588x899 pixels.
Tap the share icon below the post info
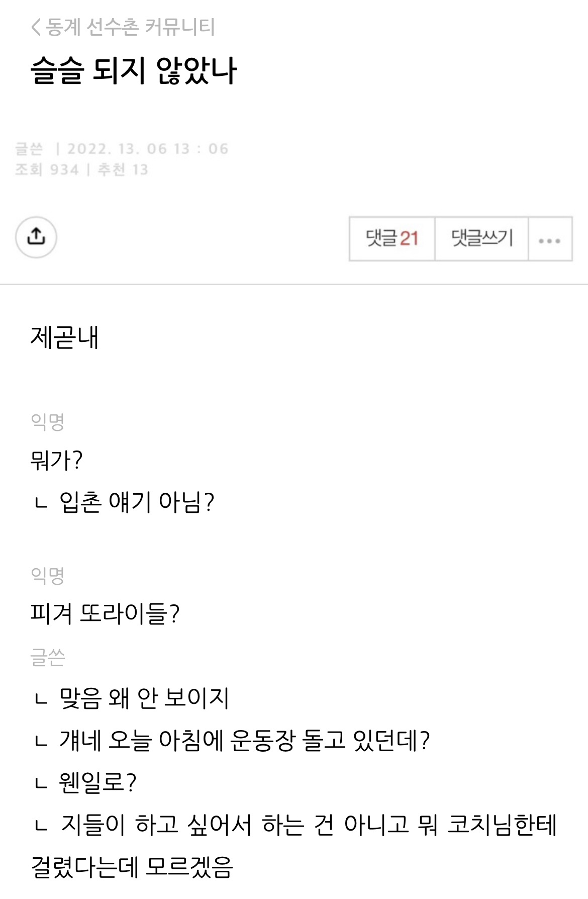pos(36,237)
